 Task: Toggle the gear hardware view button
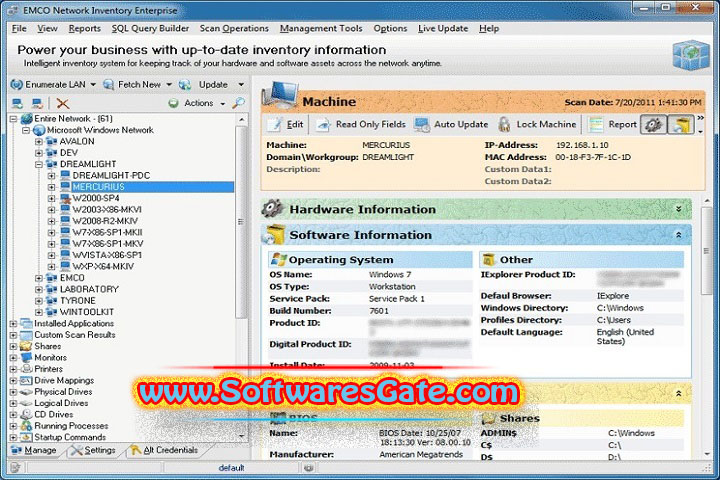pos(654,124)
